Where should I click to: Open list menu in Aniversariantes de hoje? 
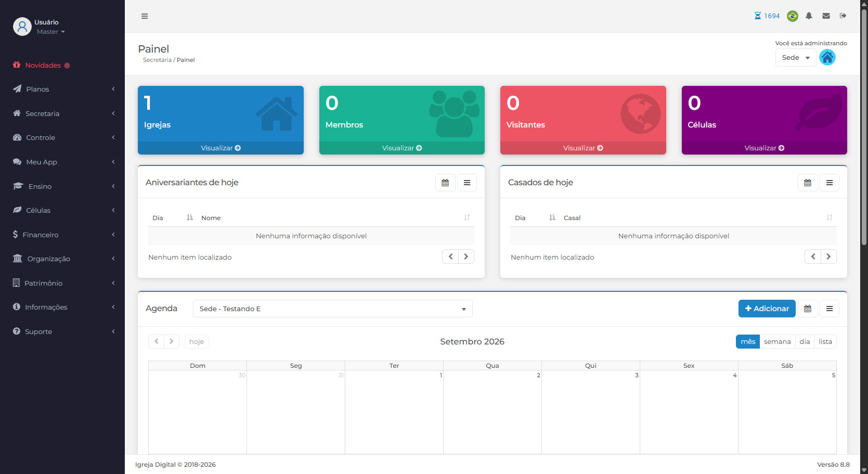[467, 183]
